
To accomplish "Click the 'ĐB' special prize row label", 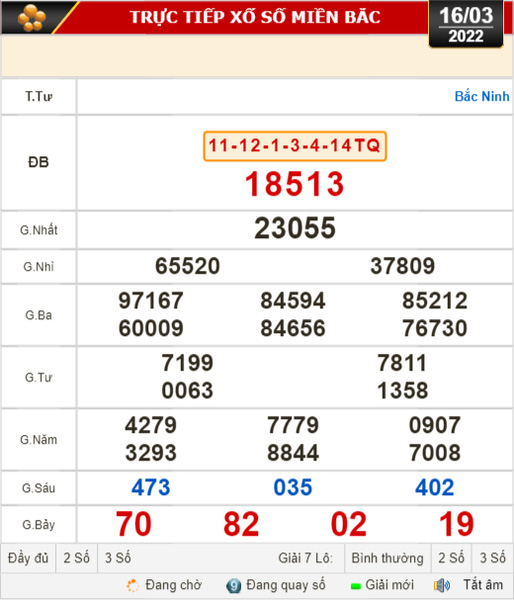I will click(x=39, y=163).
